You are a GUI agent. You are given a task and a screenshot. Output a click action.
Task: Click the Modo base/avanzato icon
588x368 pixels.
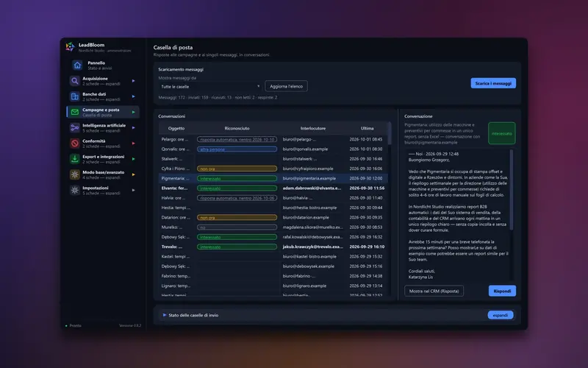[x=75, y=174]
